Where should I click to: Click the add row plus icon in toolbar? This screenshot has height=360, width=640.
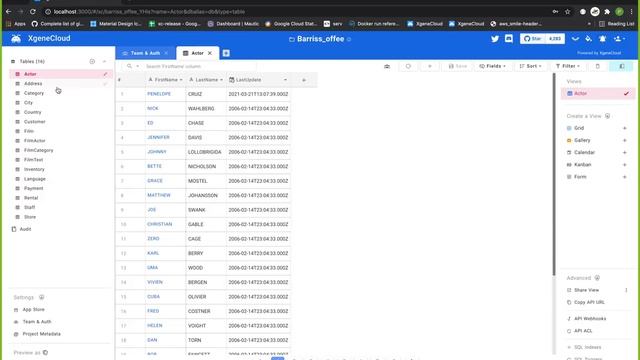click(429, 66)
